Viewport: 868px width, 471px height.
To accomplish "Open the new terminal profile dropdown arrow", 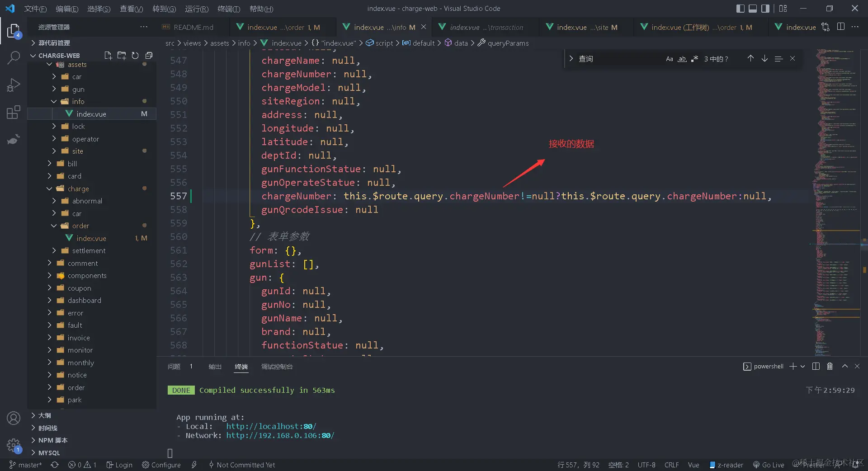I will pos(803,366).
